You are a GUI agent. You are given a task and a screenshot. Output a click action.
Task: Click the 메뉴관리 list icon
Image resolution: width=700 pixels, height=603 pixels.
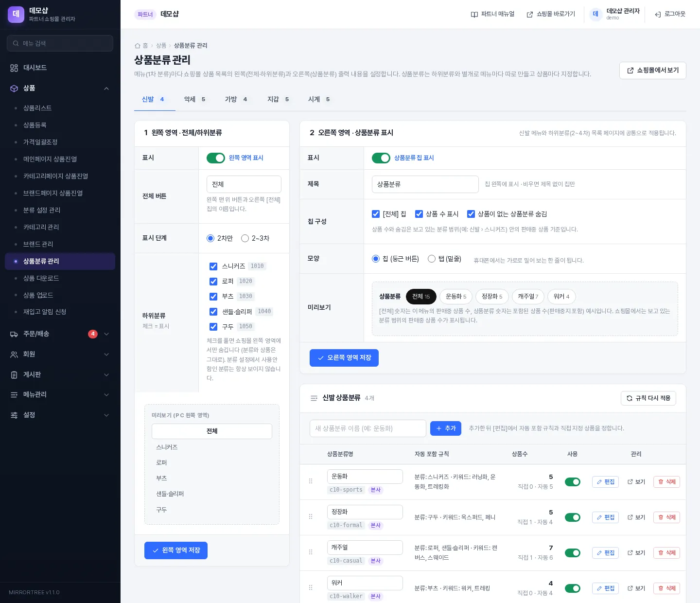point(14,395)
